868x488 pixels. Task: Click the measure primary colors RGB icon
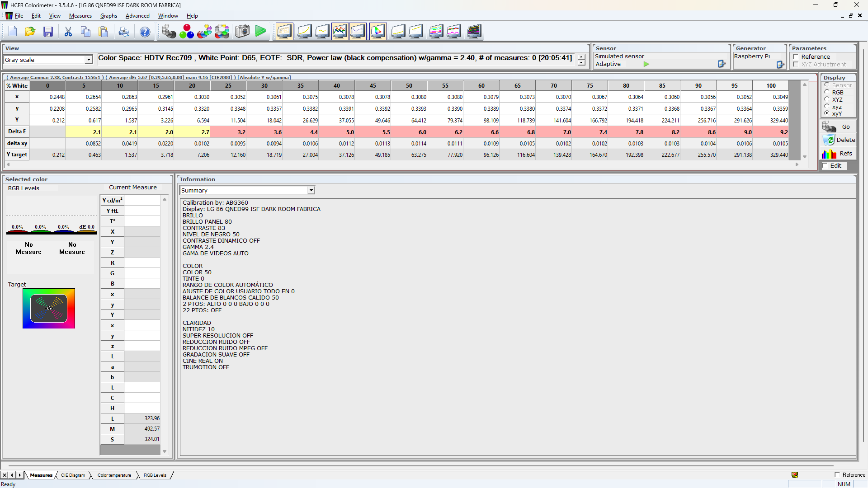[x=187, y=32]
